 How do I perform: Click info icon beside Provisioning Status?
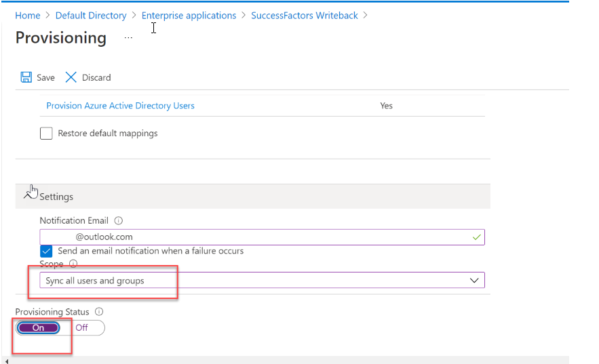pyautogui.click(x=99, y=312)
